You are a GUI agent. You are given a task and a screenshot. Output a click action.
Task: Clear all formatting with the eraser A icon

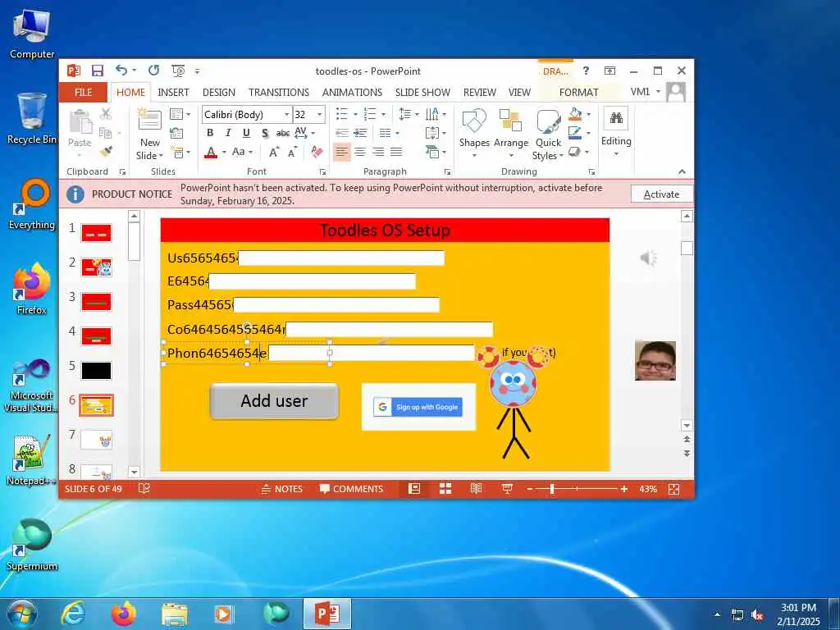click(x=317, y=152)
